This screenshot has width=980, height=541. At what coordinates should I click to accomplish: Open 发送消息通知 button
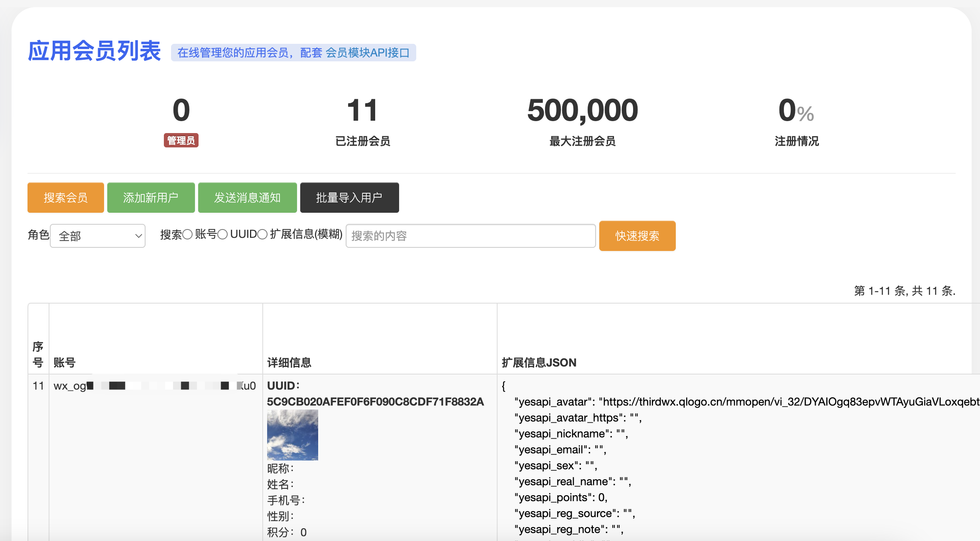coord(247,198)
